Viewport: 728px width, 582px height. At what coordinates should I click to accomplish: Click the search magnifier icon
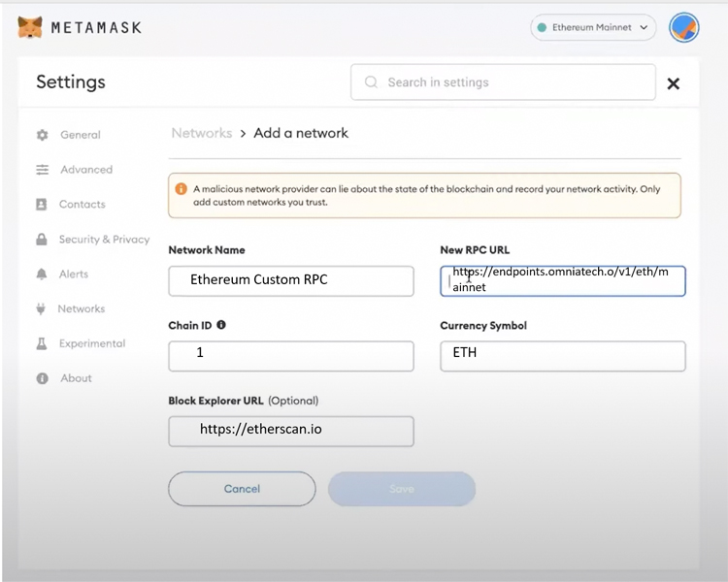point(371,82)
